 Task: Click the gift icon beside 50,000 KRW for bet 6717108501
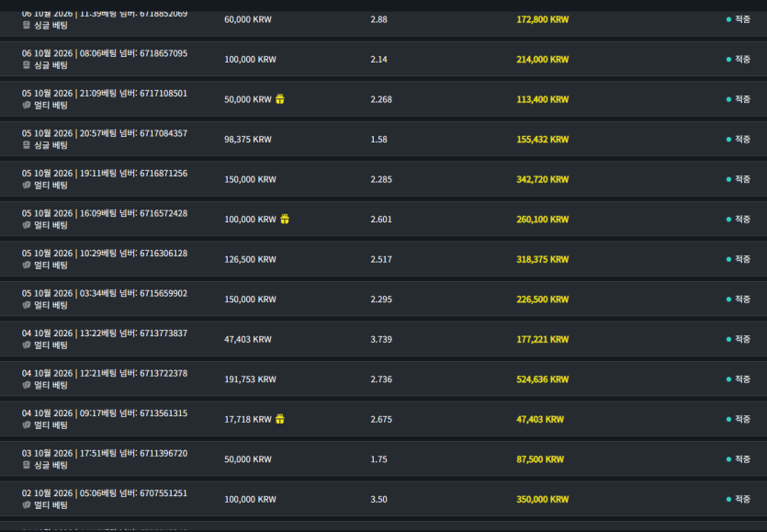(x=280, y=99)
